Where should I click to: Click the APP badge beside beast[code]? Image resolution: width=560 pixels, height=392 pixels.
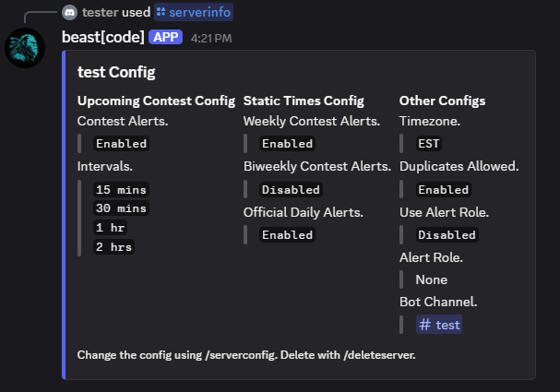tap(166, 37)
